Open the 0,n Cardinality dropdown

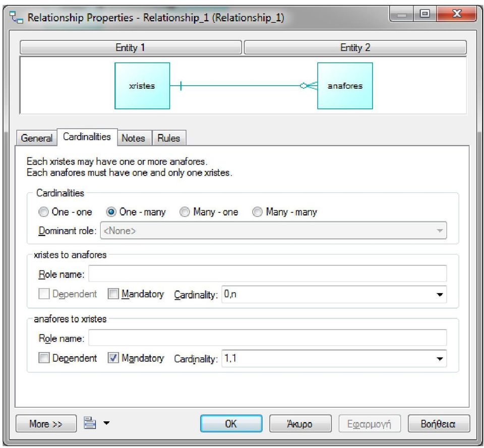pos(334,295)
